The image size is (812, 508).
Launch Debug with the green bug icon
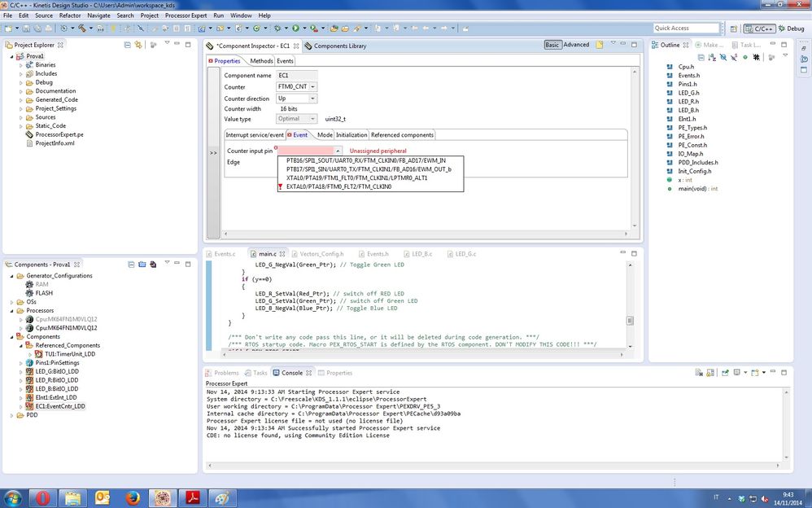point(277,28)
